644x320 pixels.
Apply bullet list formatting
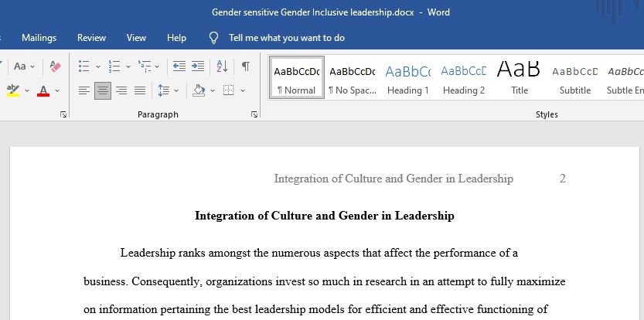pyautogui.click(x=84, y=66)
